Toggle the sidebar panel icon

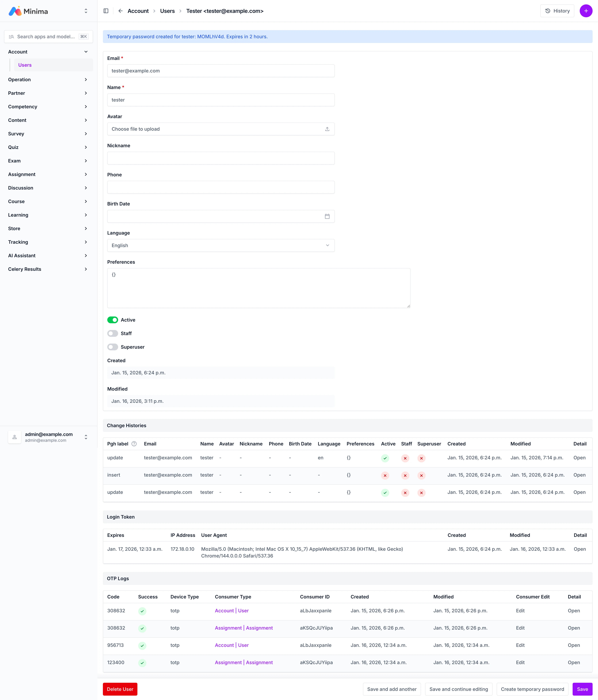coord(106,11)
